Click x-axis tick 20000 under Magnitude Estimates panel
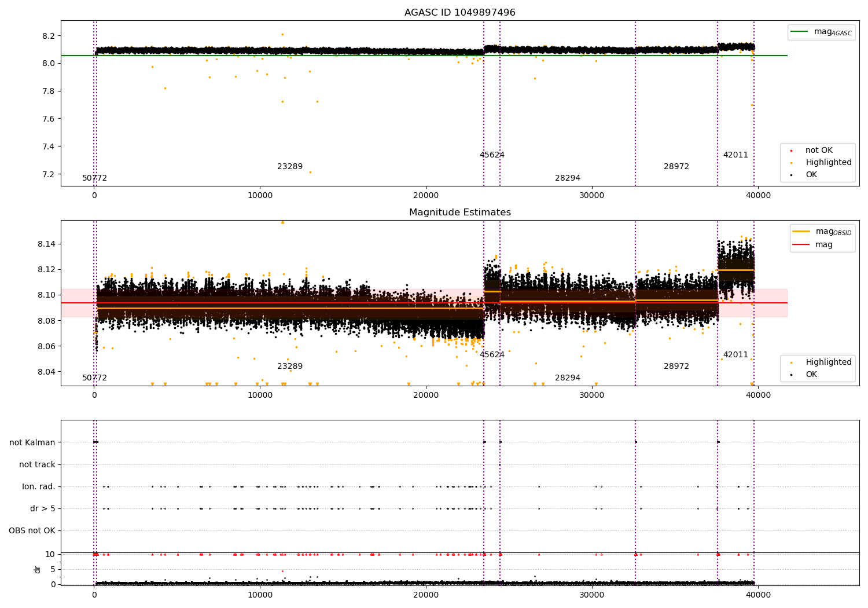This screenshot has width=868, height=608. (426, 395)
